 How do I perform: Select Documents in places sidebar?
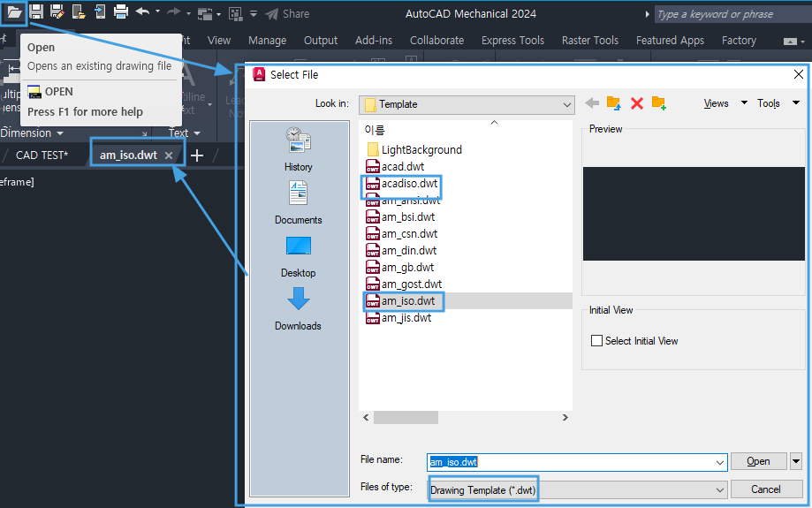click(x=299, y=202)
